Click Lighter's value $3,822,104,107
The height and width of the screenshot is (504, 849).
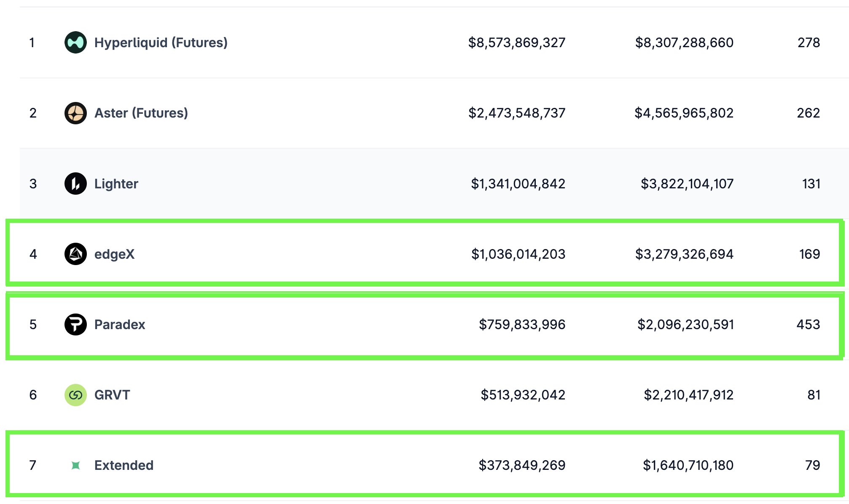687,184
